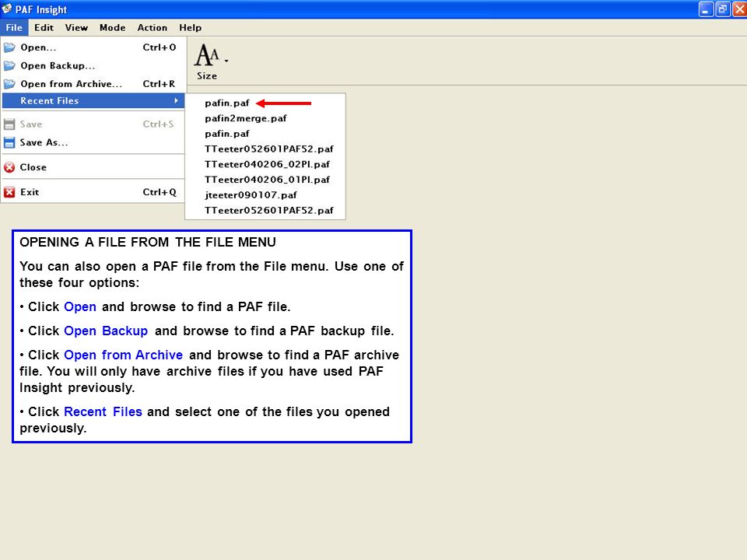
Task: Choose Save As... menu entry
Action: click(x=93, y=142)
